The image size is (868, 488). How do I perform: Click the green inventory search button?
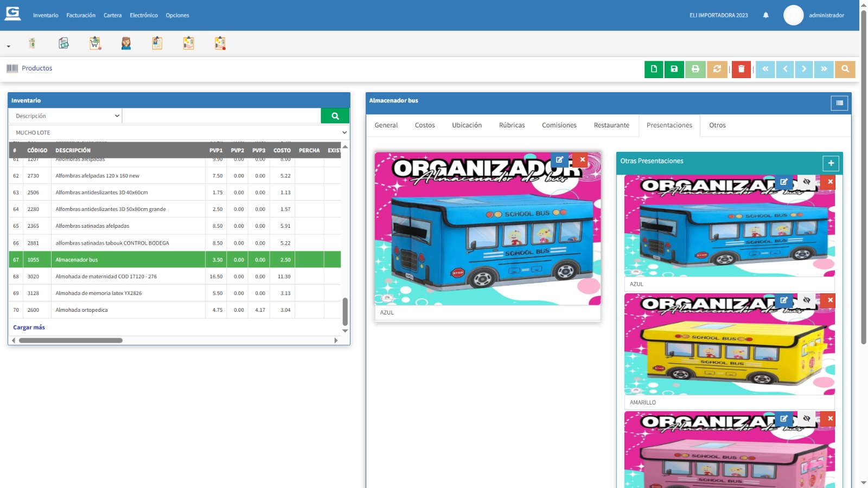point(335,116)
